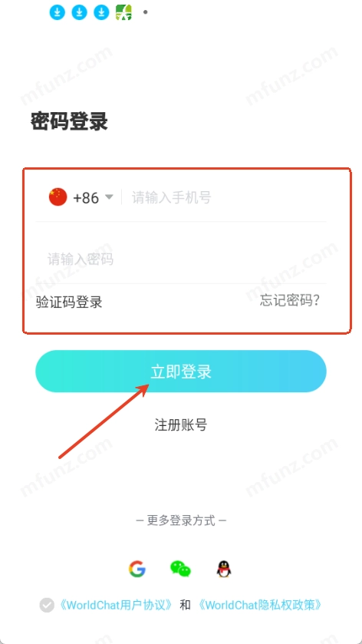Switch to 验证码登录 mode
The height and width of the screenshot is (644, 362).
(x=69, y=302)
